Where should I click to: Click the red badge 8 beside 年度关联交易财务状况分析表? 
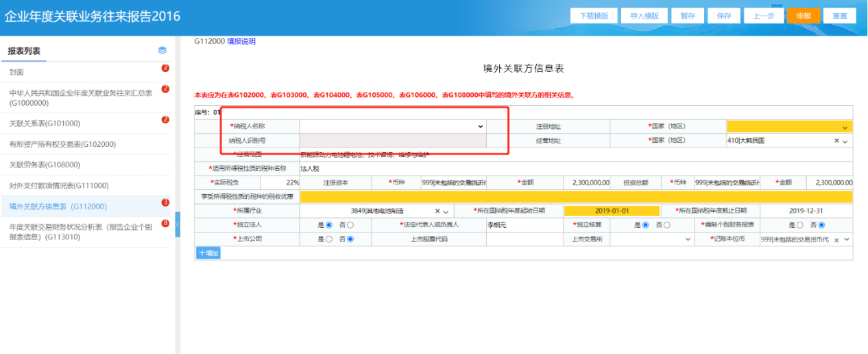click(x=165, y=223)
